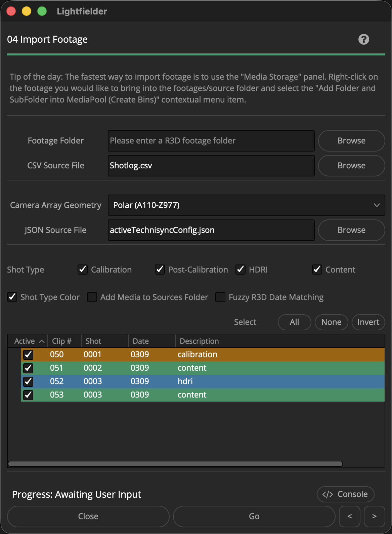Open the Console with code icon

[x=345, y=494]
